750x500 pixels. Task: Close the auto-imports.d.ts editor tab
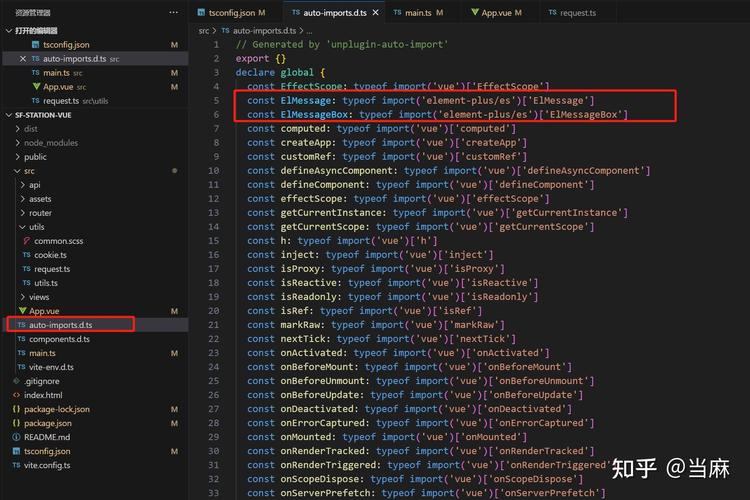coord(375,13)
